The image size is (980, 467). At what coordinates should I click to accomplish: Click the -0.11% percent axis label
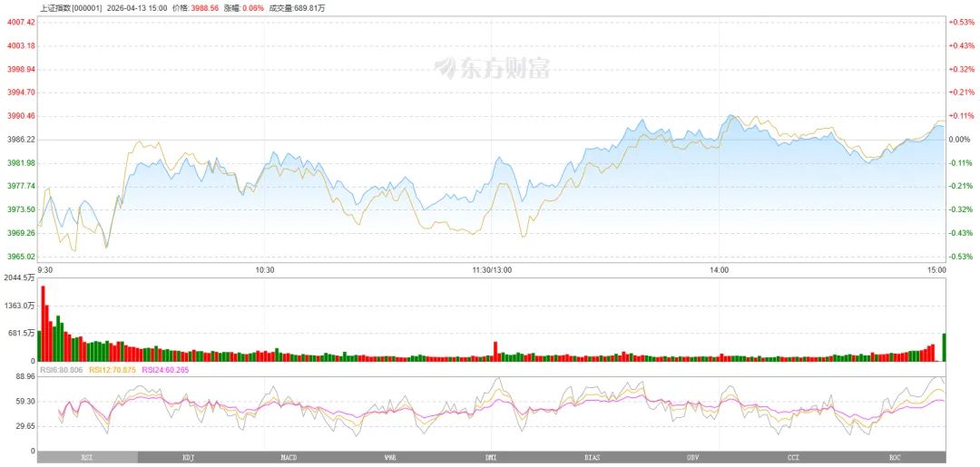click(x=961, y=162)
